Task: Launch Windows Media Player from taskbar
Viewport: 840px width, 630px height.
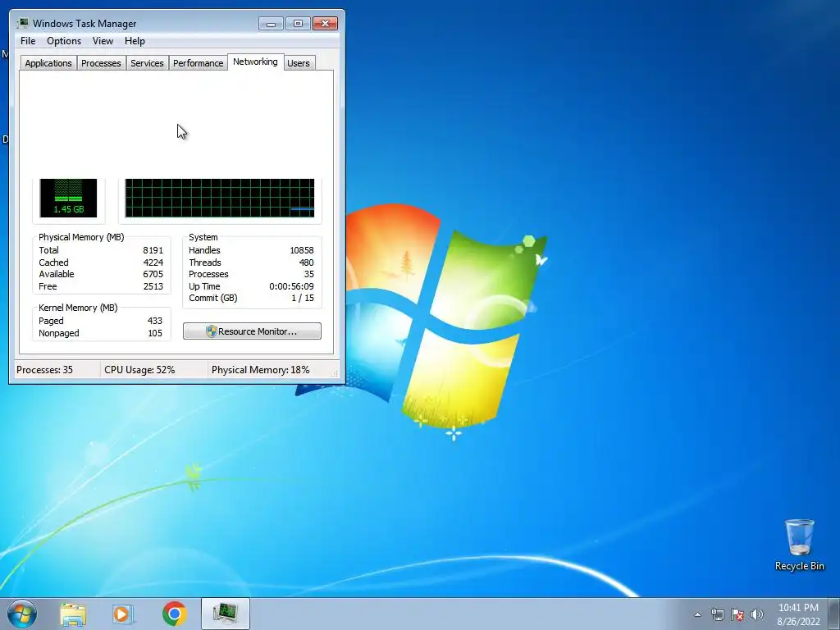Action: pyautogui.click(x=123, y=614)
